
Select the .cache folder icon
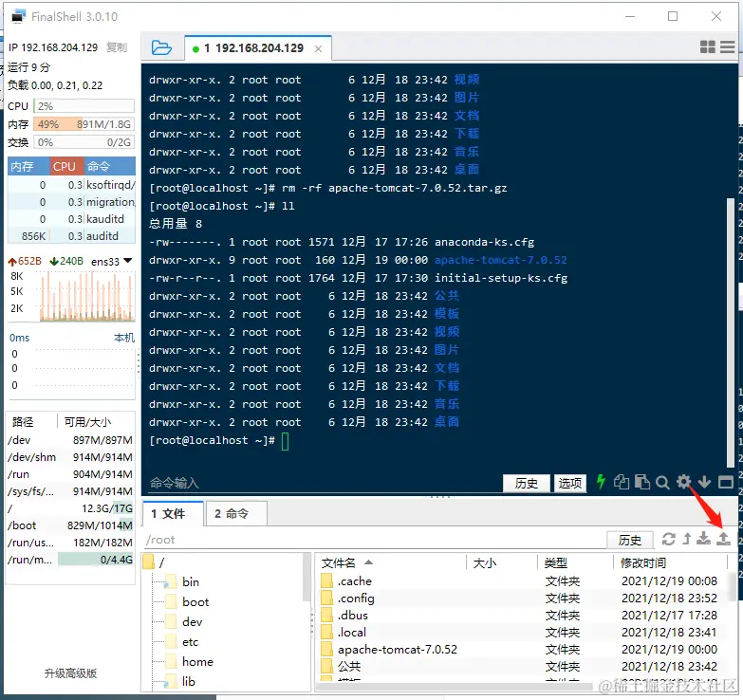pos(327,580)
